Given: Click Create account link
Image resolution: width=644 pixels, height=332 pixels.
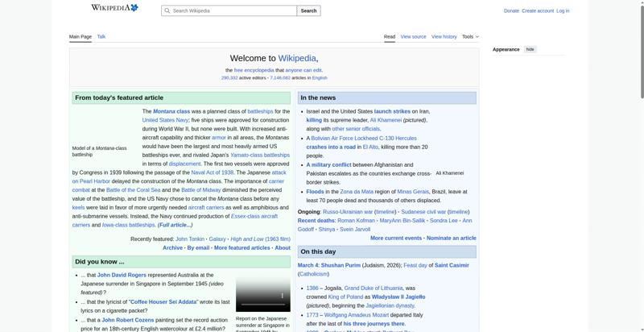Looking at the screenshot, I should (x=538, y=11).
